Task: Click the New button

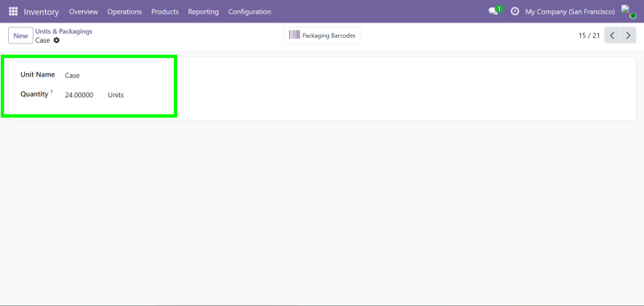Action: [21, 35]
